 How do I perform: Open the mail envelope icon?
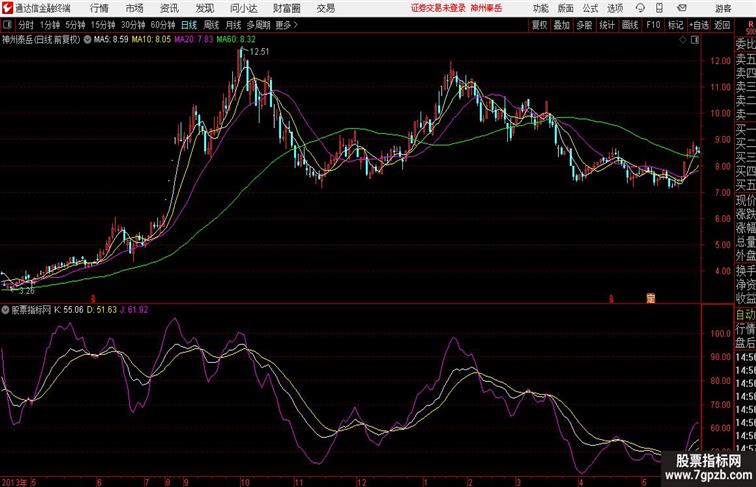pyautogui.click(x=682, y=8)
